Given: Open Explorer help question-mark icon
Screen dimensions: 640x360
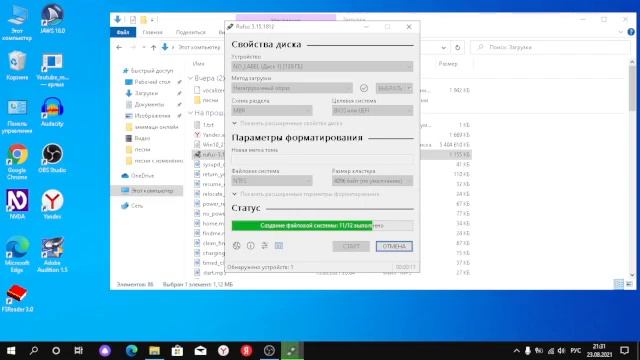Looking at the screenshot, I should (631, 32).
